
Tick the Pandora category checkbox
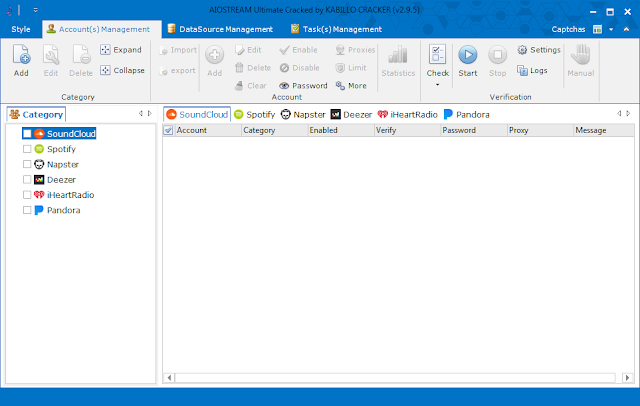(x=27, y=210)
